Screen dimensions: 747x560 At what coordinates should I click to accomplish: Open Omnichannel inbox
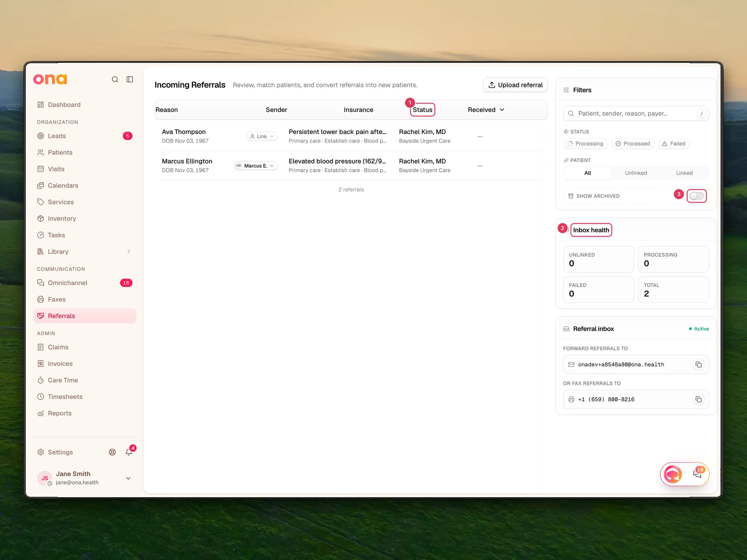click(x=85, y=283)
